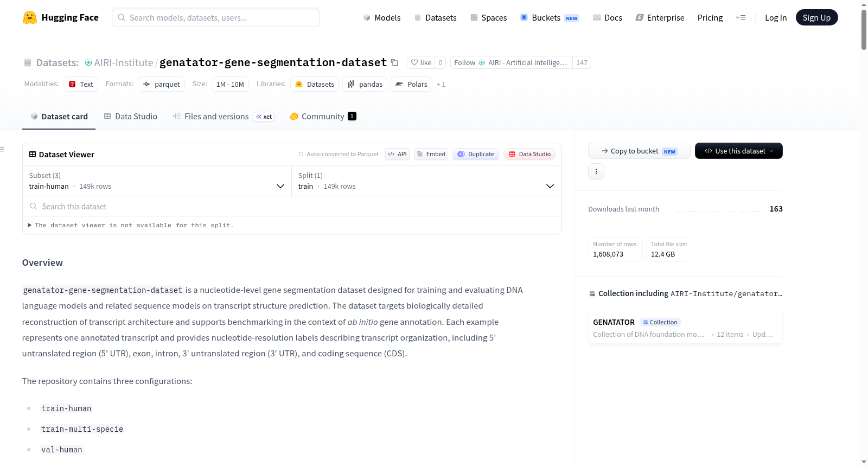This screenshot has width=868, height=467.
Task: Click the Sign Up button
Action: point(817,17)
